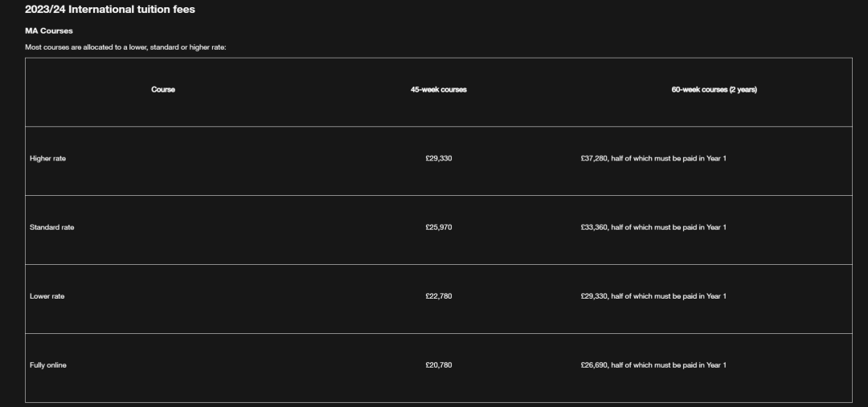Click the £37,280 60-week Higher rate cell
868x407 pixels.
(653, 159)
